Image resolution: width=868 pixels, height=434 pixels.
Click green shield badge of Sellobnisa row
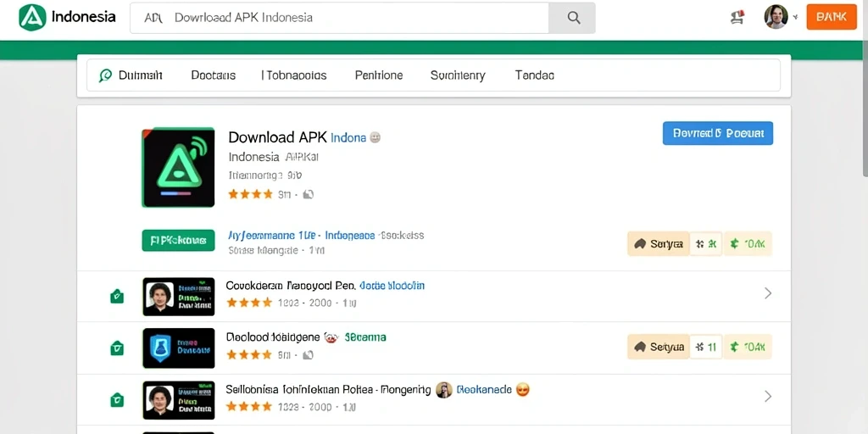pyautogui.click(x=117, y=400)
